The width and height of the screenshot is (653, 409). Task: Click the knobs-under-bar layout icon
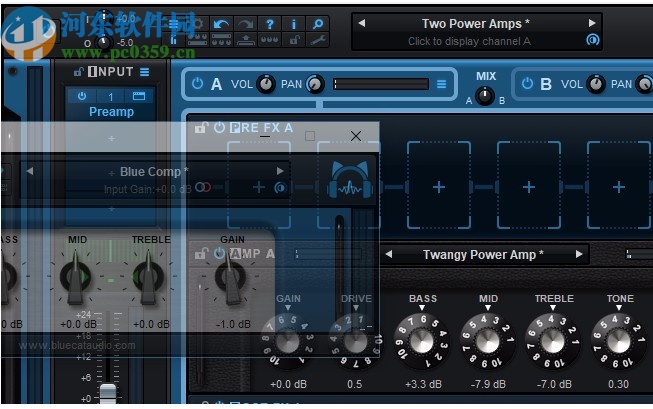pos(221,40)
